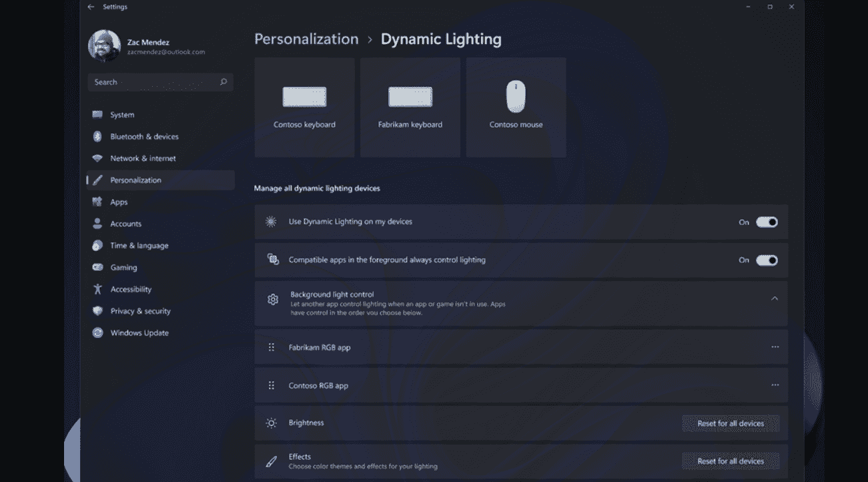The width and height of the screenshot is (868, 482).
Task: Click the Gaming controller icon in sidebar
Action: [x=97, y=267]
